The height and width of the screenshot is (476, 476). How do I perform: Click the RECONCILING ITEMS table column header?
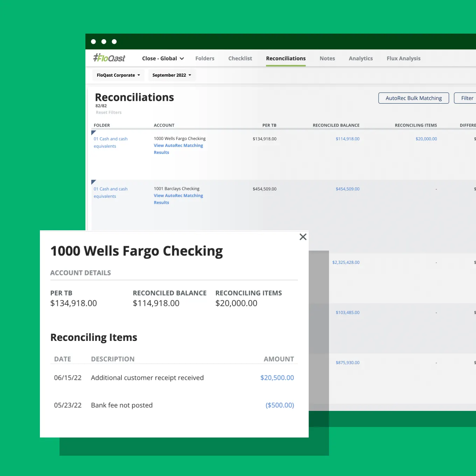pyautogui.click(x=416, y=125)
